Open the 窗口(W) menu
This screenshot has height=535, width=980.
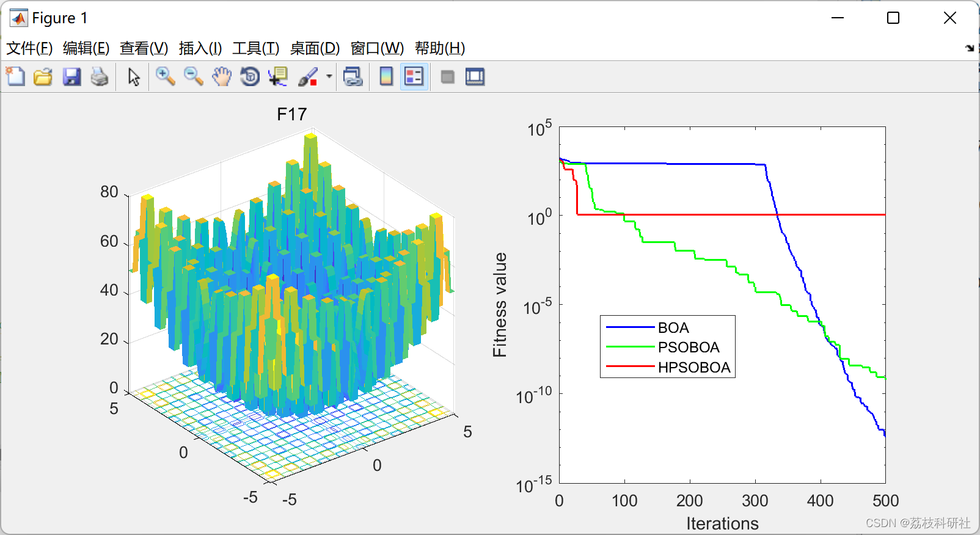[377, 48]
